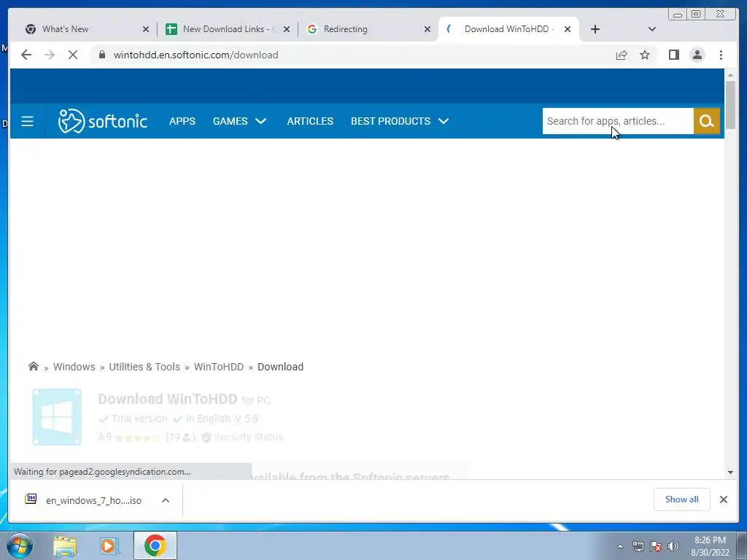Click the WinToHDD app icon thumbnail
Viewport: 747px width, 560px height.
57,417
